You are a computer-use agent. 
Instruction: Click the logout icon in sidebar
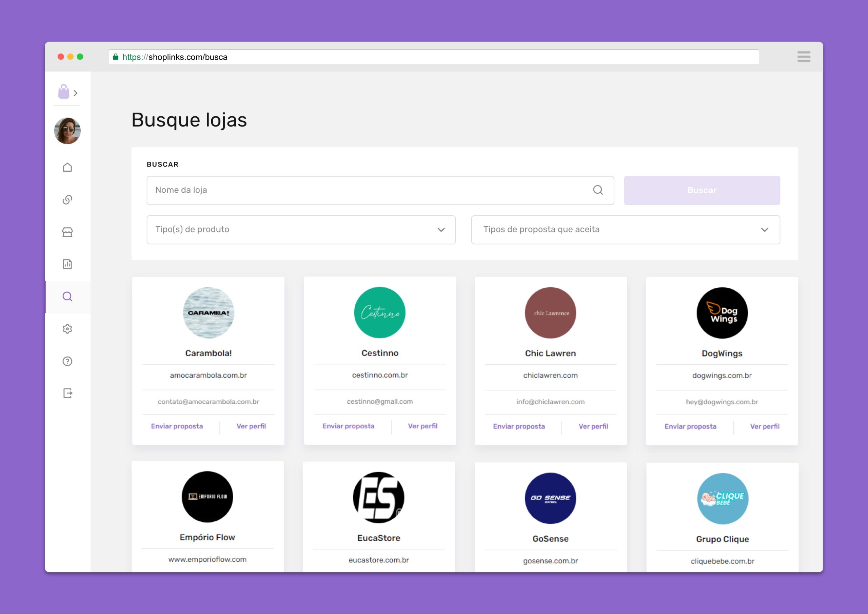pyautogui.click(x=67, y=394)
